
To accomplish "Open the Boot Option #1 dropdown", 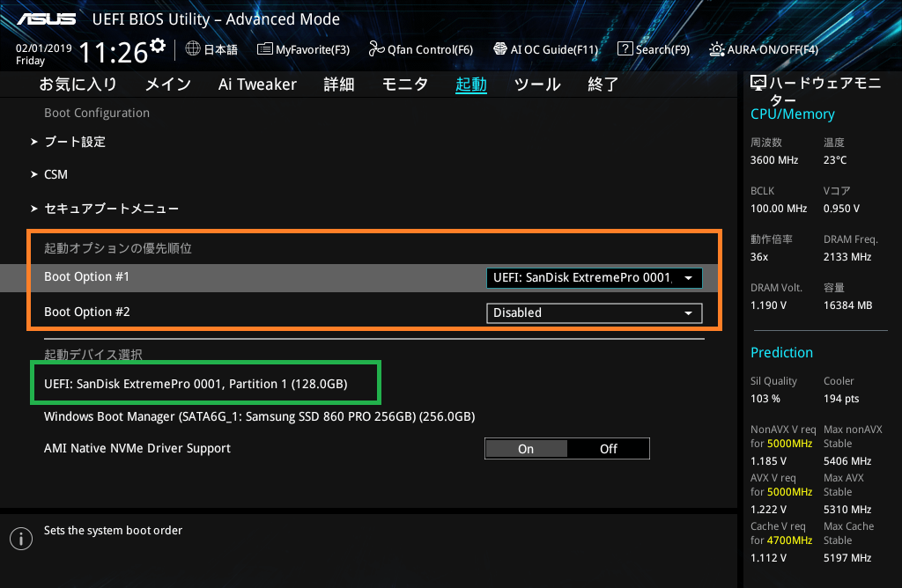I will coord(595,277).
